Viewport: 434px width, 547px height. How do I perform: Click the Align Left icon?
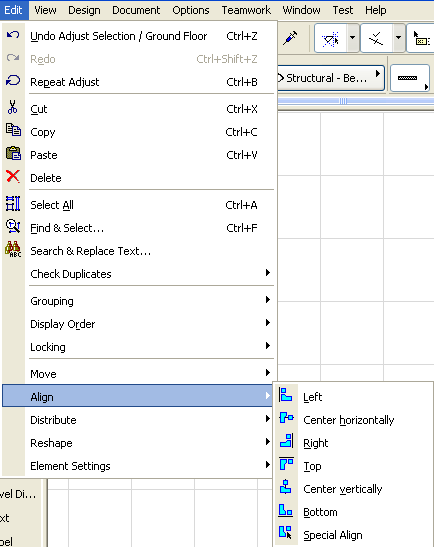(286, 396)
